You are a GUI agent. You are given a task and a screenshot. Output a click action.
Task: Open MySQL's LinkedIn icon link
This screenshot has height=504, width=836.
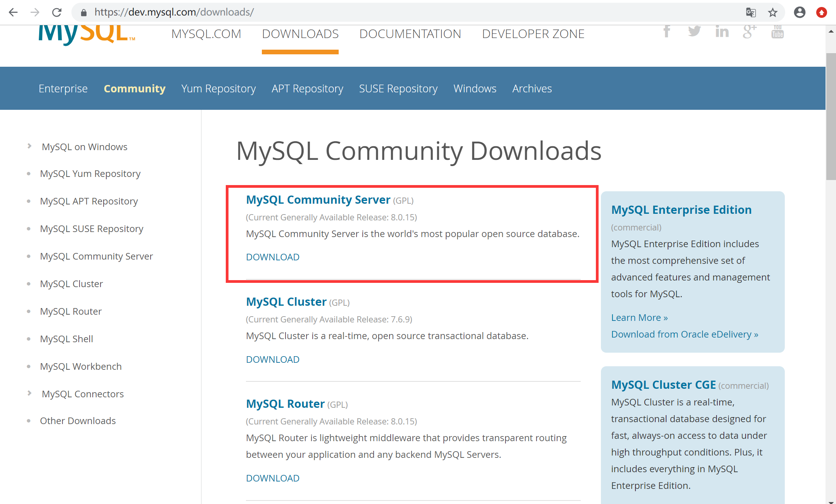click(x=722, y=31)
